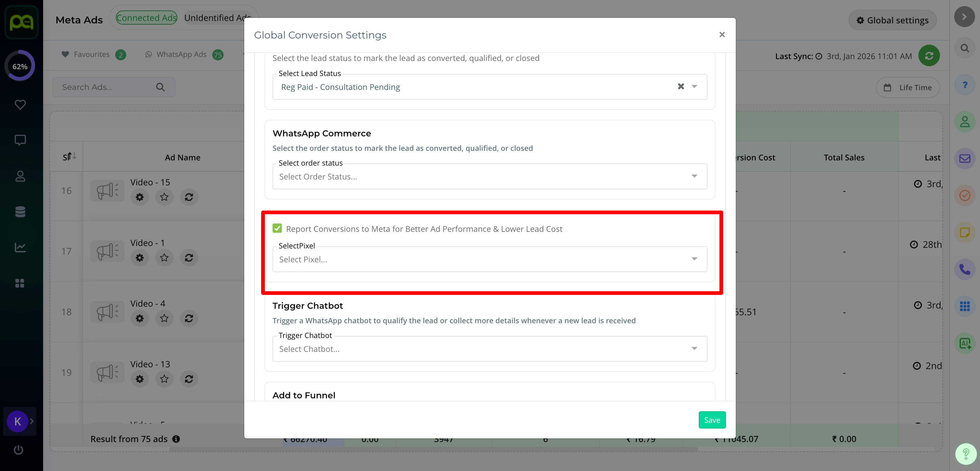
Task: Click the settings gear for Video - 15
Action: [x=140, y=197]
